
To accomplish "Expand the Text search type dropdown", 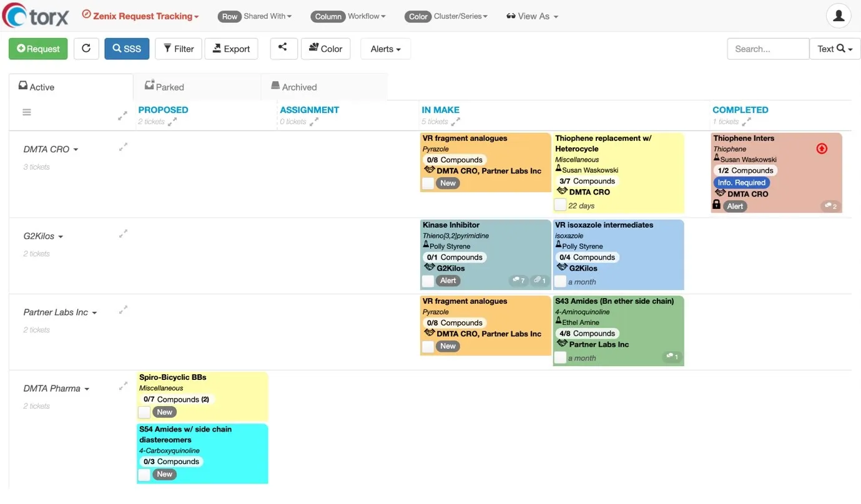I will coord(835,49).
